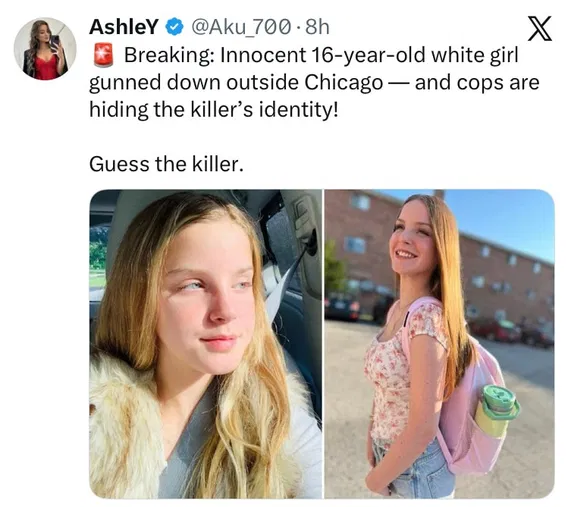The image size is (568, 507).
Task: Click the X logo in the corner
Action: 539,28
